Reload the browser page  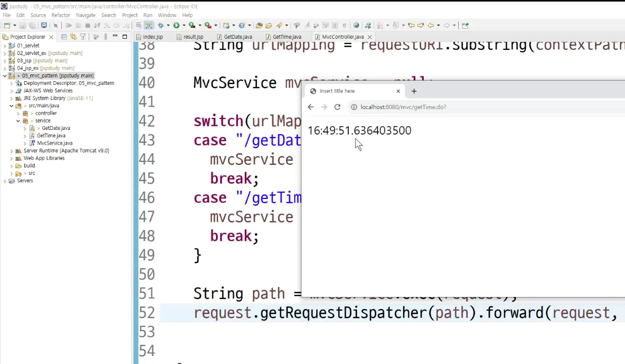(337, 107)
